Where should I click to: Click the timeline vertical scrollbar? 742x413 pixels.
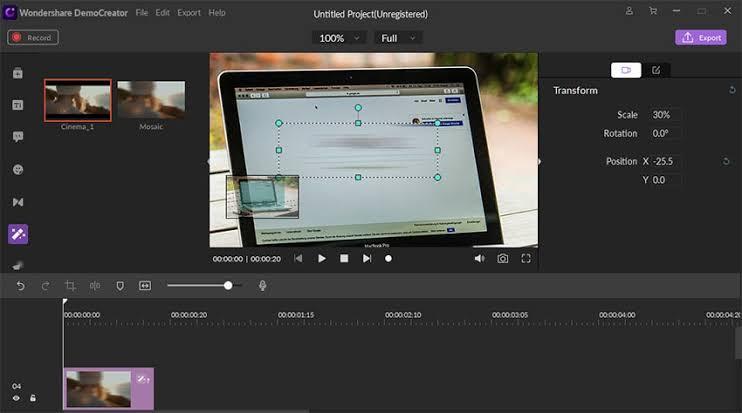[x=739, y=343]
